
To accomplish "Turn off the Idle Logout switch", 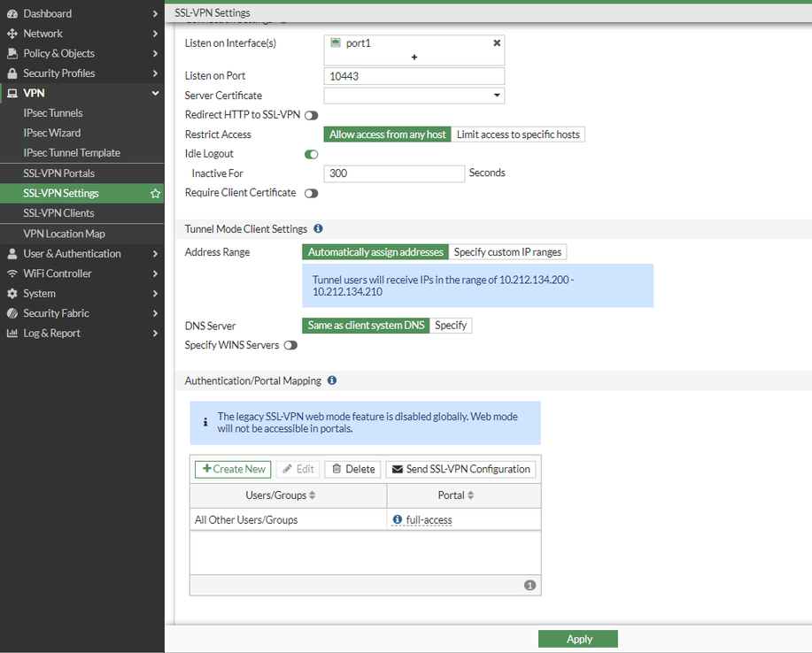I will (311, 154).
